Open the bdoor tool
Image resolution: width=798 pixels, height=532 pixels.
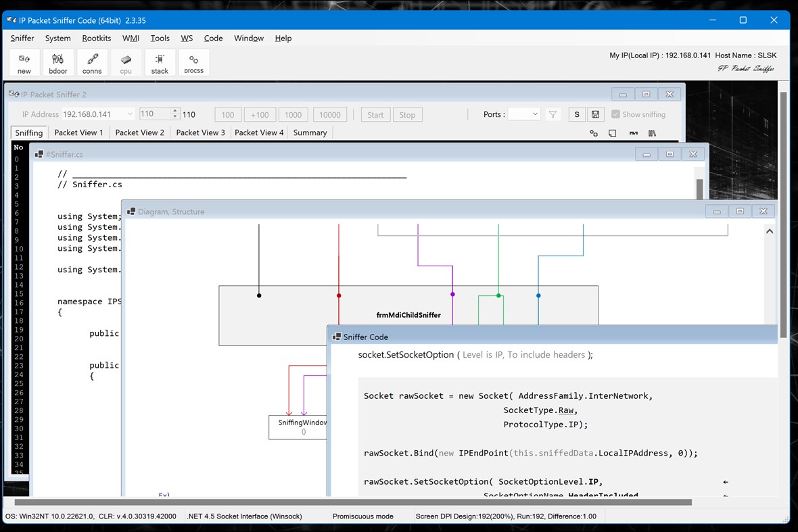pos(58,63)
